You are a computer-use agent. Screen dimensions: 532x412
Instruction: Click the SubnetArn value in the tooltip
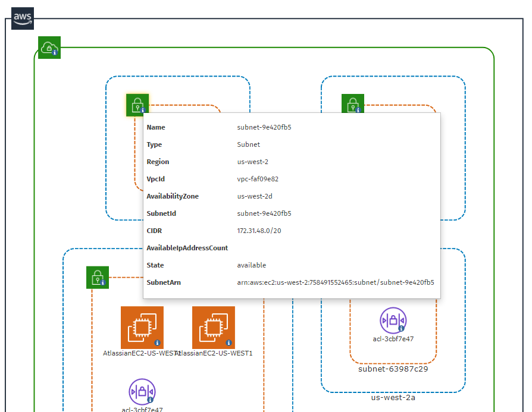click(335, 282)
